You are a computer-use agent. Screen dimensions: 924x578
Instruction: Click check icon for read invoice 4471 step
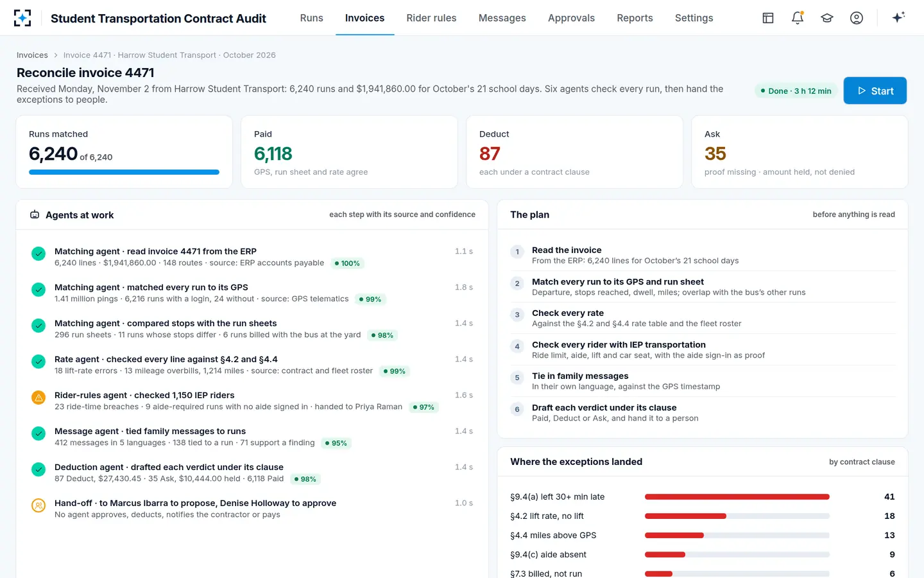(x=38, y=254)
